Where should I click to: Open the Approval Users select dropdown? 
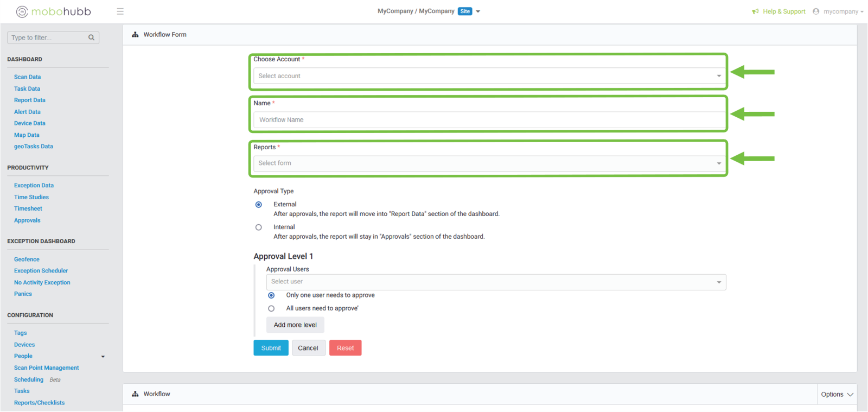(x=495, y=282)
